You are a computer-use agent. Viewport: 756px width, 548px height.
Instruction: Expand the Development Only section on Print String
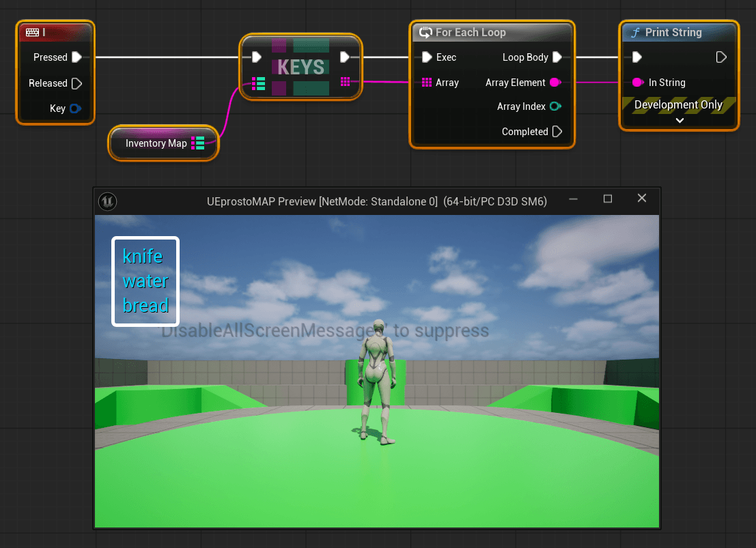(x=680, y=120)
